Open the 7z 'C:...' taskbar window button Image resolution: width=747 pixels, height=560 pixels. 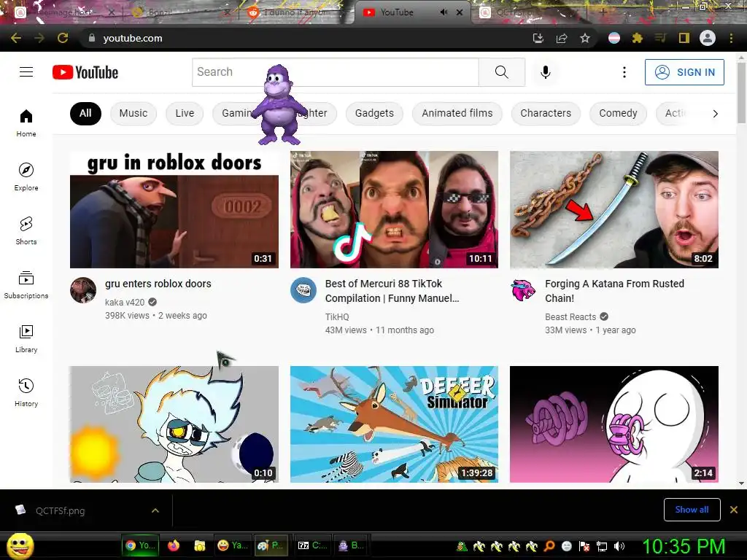pos(312,545)
